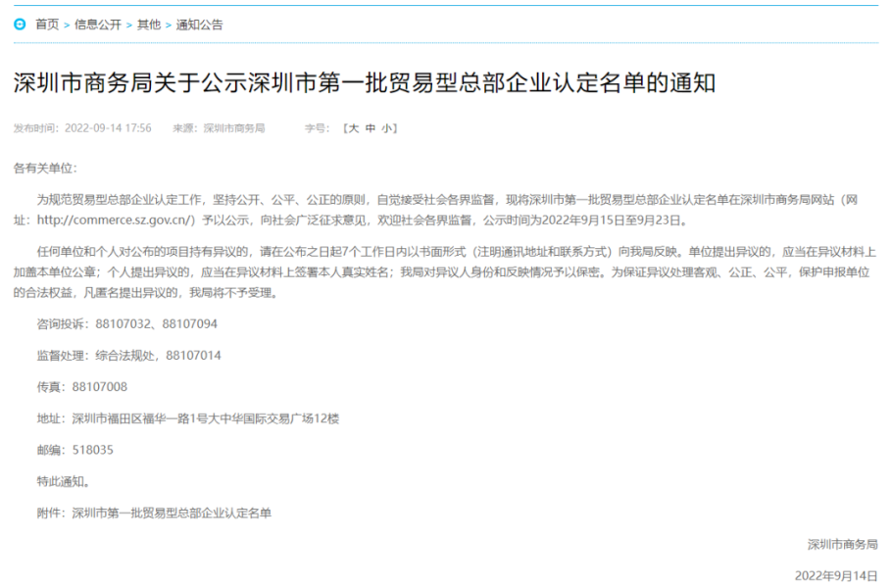
Task: Set font size to 中
Action: [371, 128]
